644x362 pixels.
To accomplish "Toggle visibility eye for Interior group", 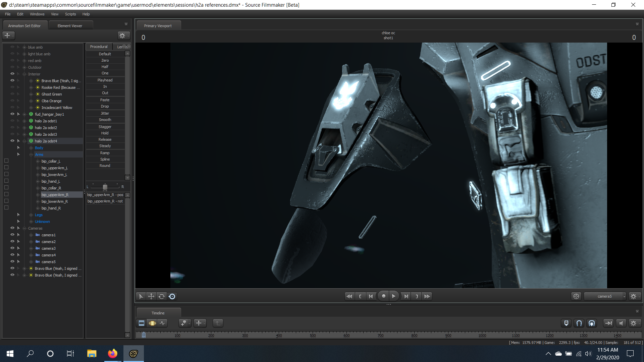I will point(12,74).
